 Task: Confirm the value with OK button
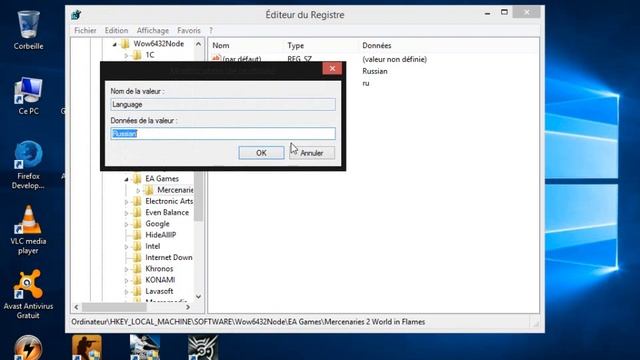(261, 153)
